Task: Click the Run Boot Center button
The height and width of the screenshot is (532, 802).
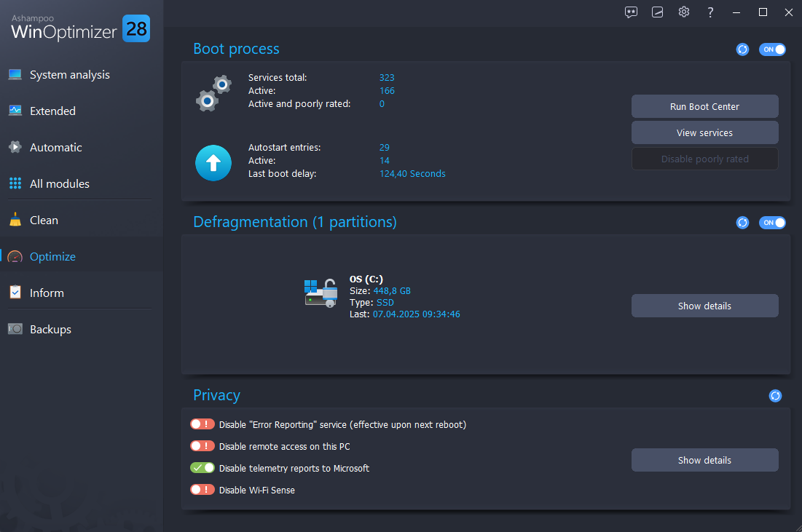Action: (x=704, y=106)
